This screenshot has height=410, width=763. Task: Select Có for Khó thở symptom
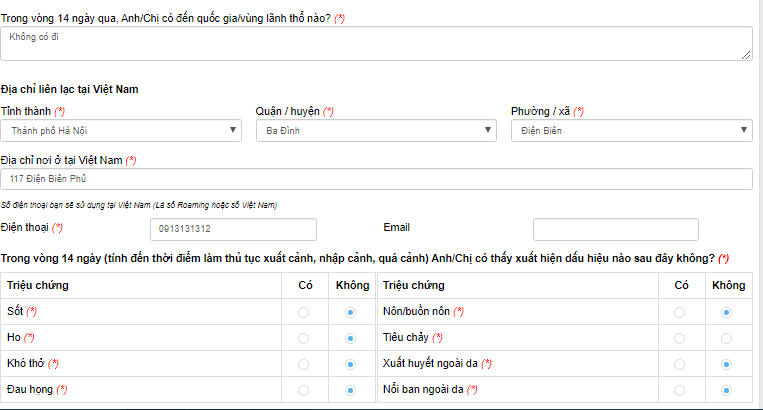pos(303,364)
